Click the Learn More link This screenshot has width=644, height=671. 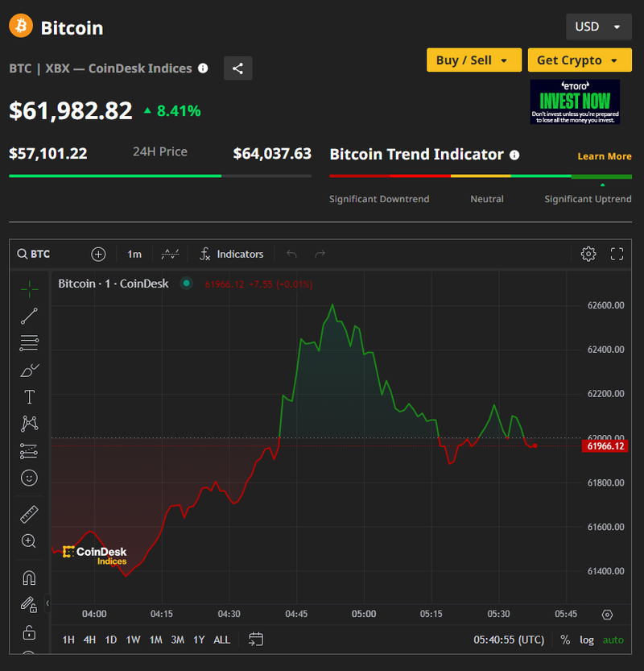pos(604,156)
